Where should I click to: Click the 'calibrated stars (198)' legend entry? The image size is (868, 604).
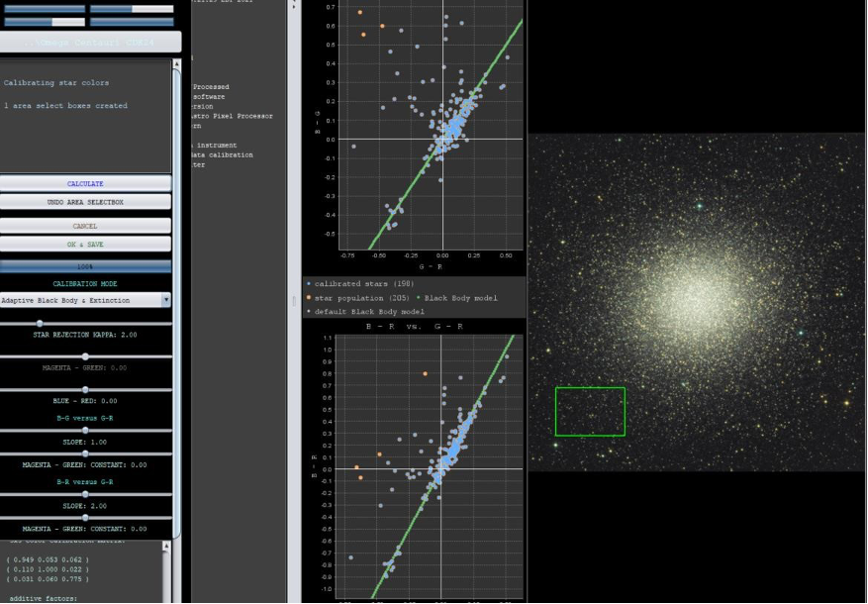coord(361,284)
